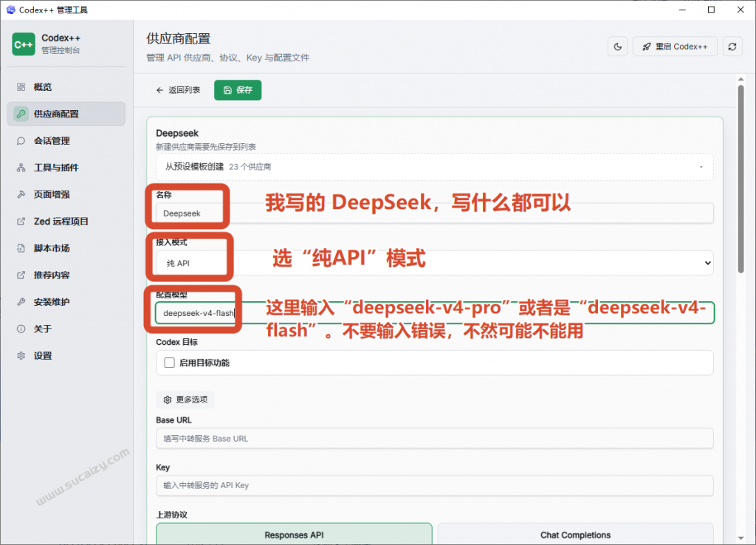Click the 概览 grid icon in sidebar
Image resolution: width=756 pixels, height=545 pixels.
pyautogui.click(x=21, y=87)
